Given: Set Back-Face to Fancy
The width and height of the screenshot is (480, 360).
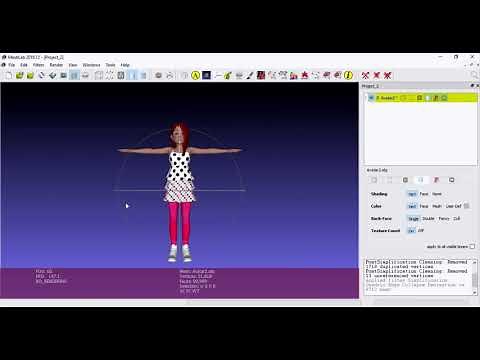Looking at the screenshot, I should (x=444, y=219).
